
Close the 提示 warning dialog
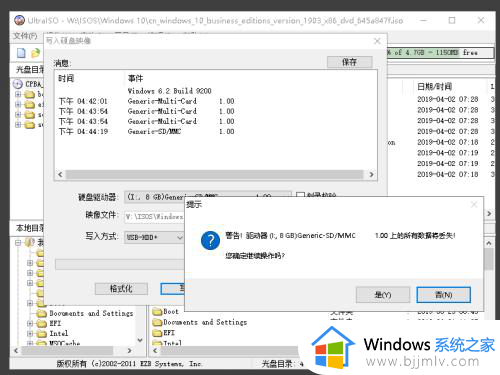tap(474, 205)
